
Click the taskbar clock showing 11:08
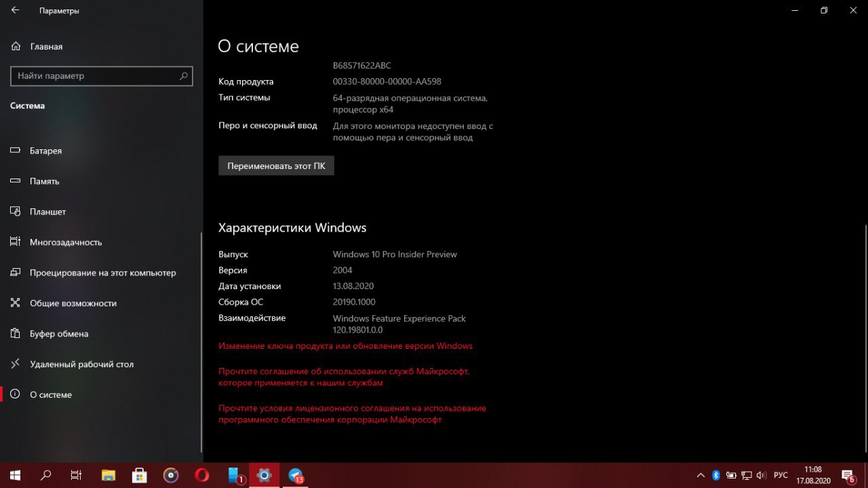tap(813, 475)
